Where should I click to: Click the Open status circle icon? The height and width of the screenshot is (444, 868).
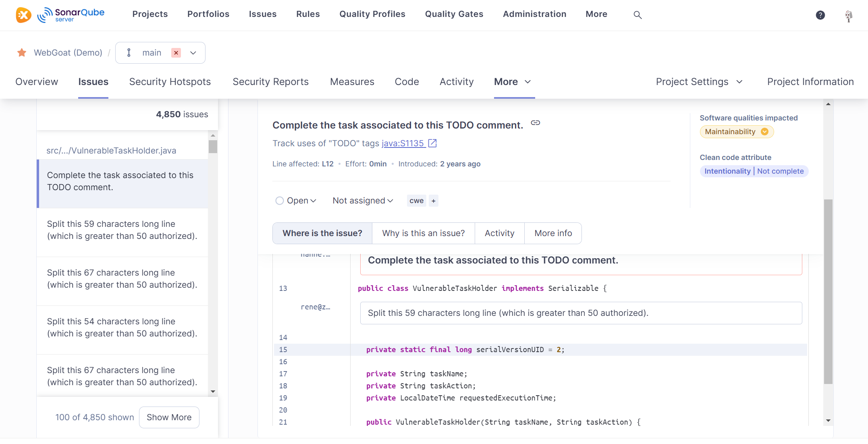click(x=279, y=201)
